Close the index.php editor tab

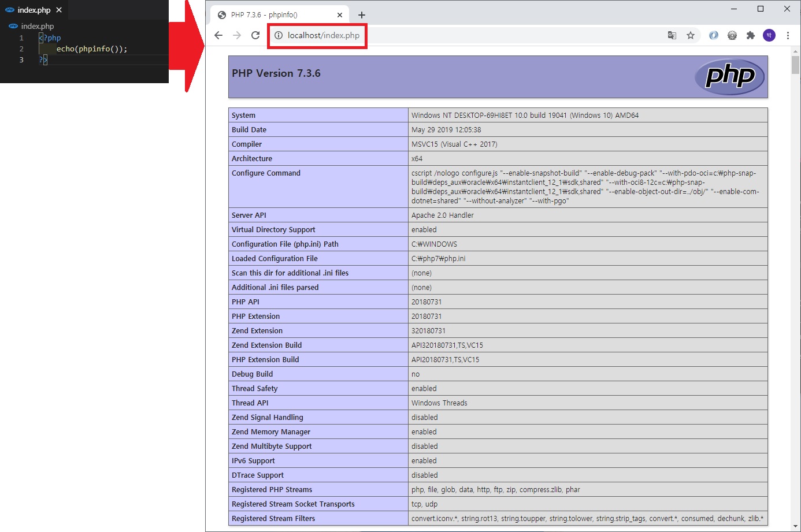click(x=59, y=10)
